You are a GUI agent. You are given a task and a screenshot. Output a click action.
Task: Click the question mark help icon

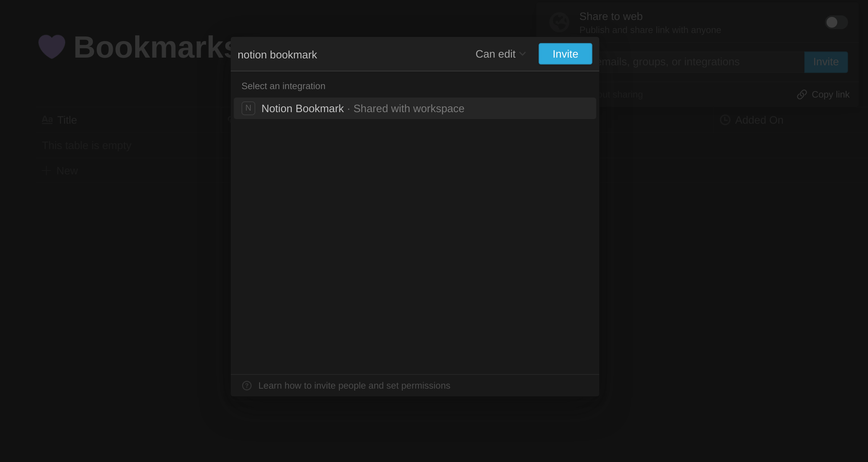[246, 385]
